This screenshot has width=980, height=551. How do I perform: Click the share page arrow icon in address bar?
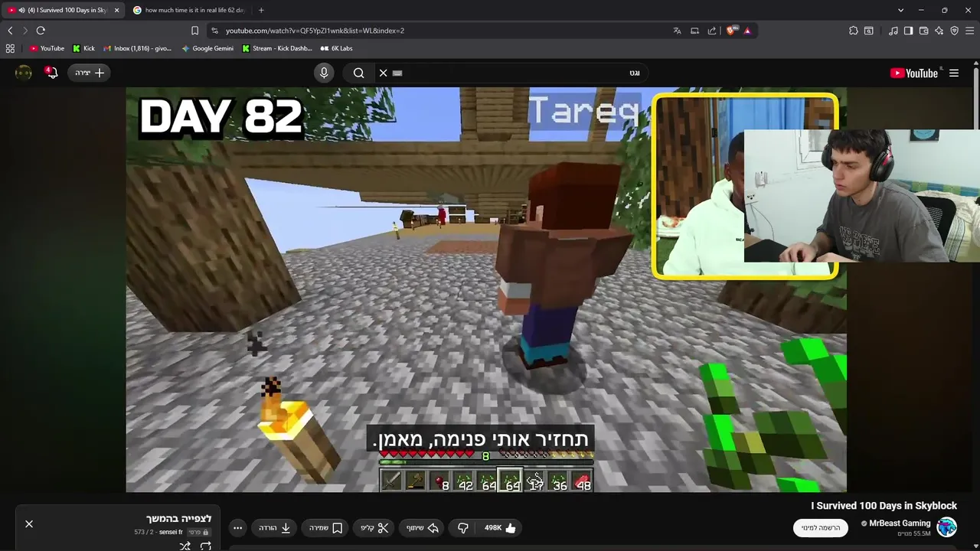(712, 31)
